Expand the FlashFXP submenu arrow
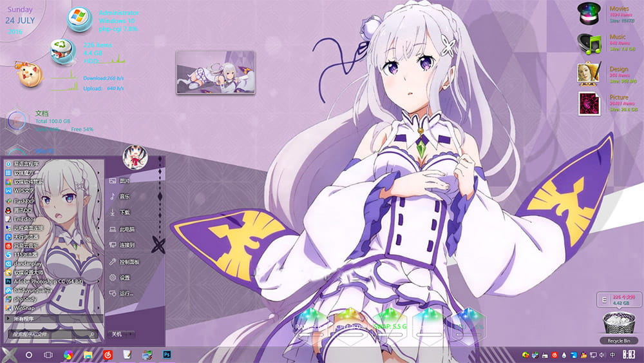This screenshot has width=644, height=363. tap(99, 201)
